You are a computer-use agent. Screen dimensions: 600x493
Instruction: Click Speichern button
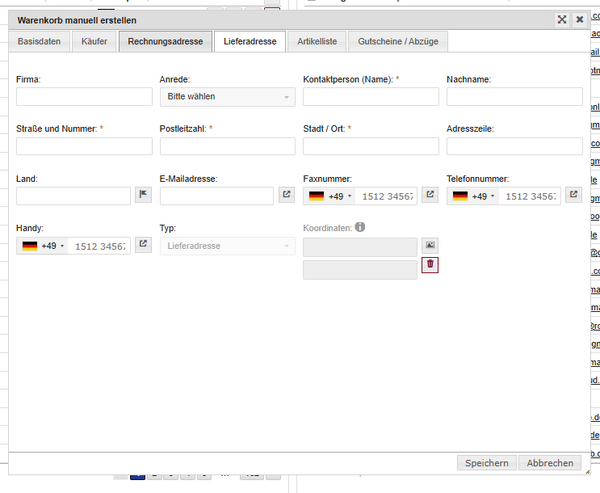(x=487, y=463)
